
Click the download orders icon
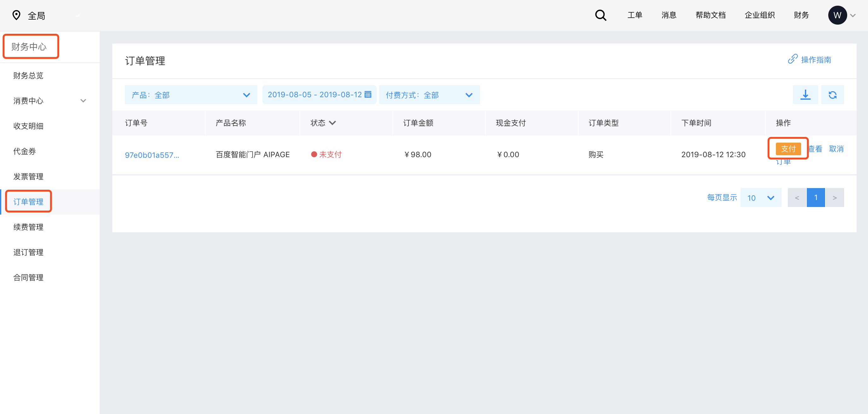(x=805, y=95)
